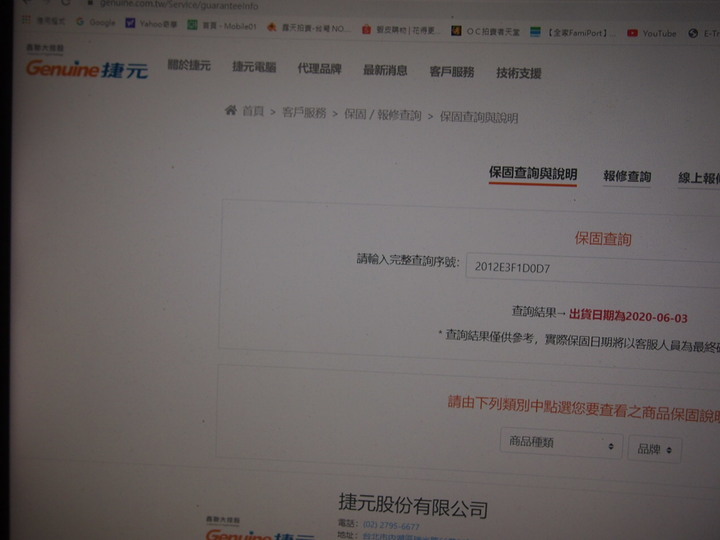Open the 代理品牌 menu

tap(320, 68)
